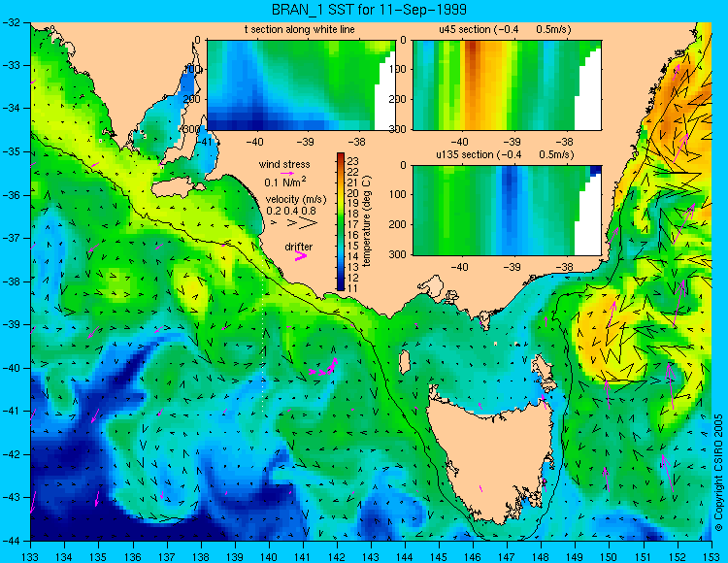Select latitude tick label -35

point(12,151)
